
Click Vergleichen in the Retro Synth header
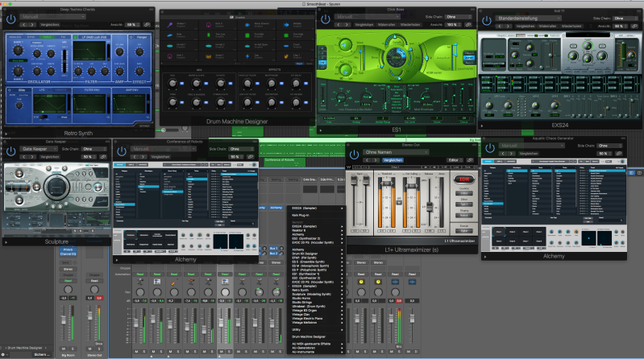pos(50,25)
